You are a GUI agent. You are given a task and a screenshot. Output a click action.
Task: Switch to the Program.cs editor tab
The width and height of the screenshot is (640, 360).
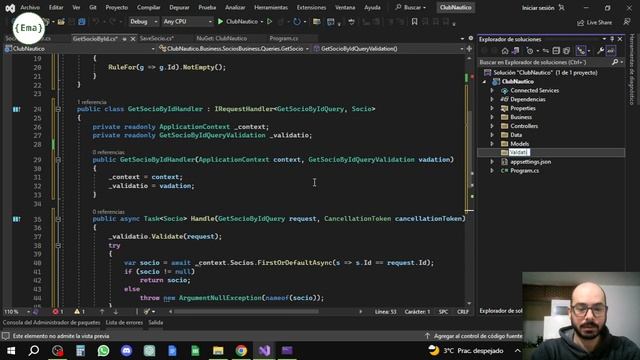(284, 38)
